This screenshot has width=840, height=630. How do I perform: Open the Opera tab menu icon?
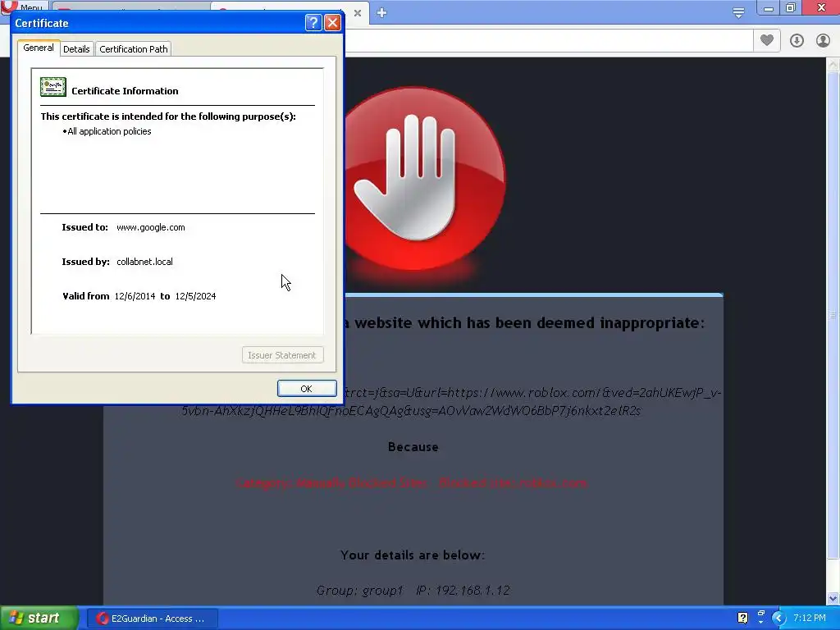[x=738, y=12]
